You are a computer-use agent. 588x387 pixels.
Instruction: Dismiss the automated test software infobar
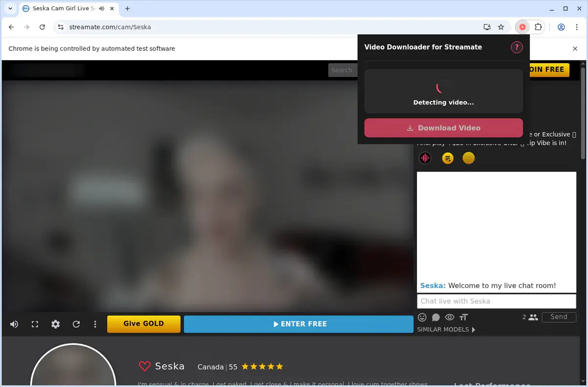[575, 48]
